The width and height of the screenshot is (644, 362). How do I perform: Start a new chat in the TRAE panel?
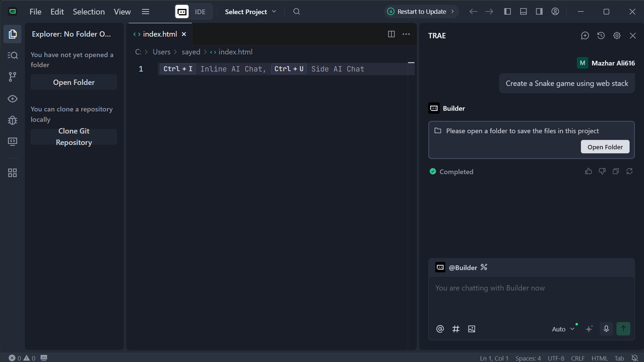pyautogui.click(x=585, y=35)
